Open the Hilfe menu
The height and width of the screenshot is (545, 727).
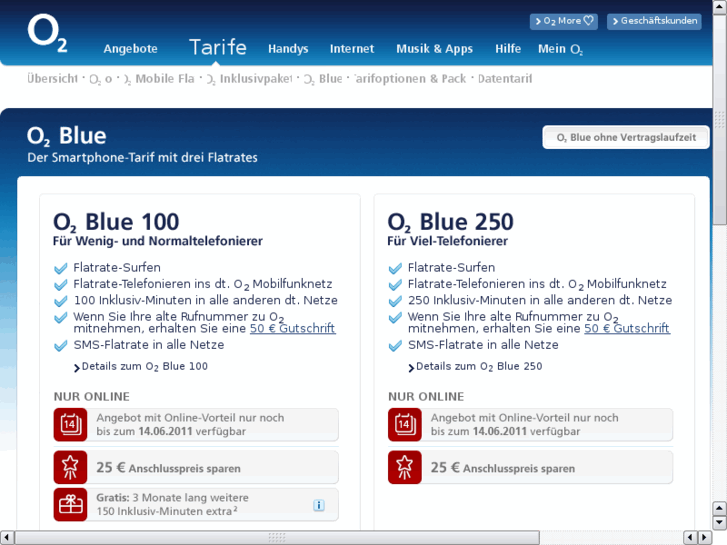tap(508, 49)
